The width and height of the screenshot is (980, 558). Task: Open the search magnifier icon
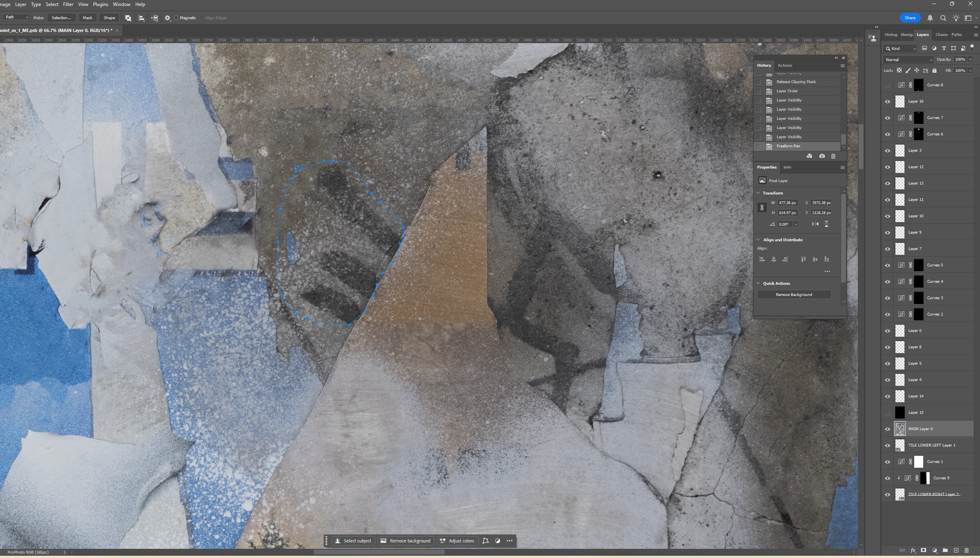click(943, 18)
